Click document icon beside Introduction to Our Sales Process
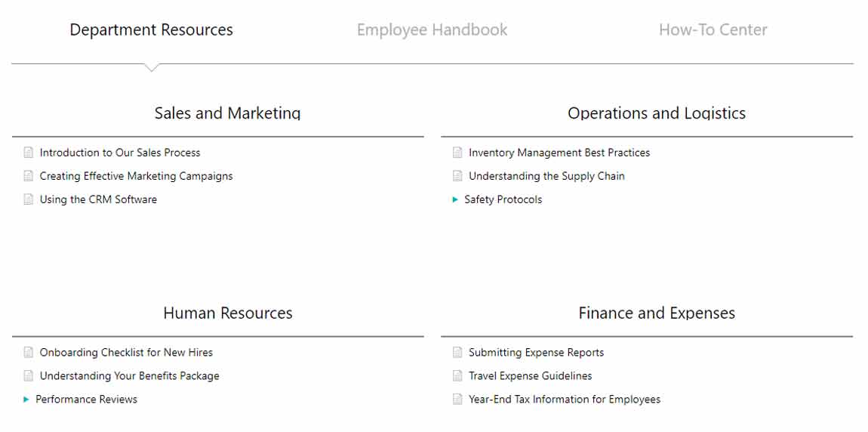 tap(29, 153)
